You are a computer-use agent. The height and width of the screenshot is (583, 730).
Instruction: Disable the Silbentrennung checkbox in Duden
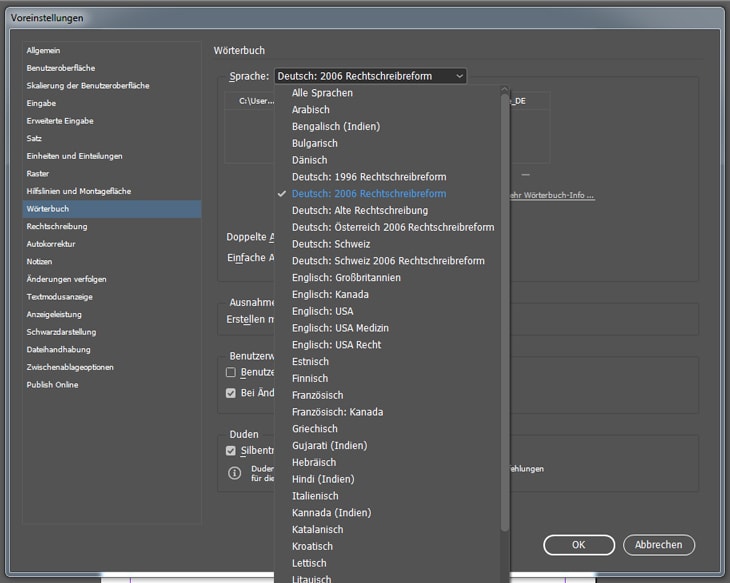click(x=231, y=451)
